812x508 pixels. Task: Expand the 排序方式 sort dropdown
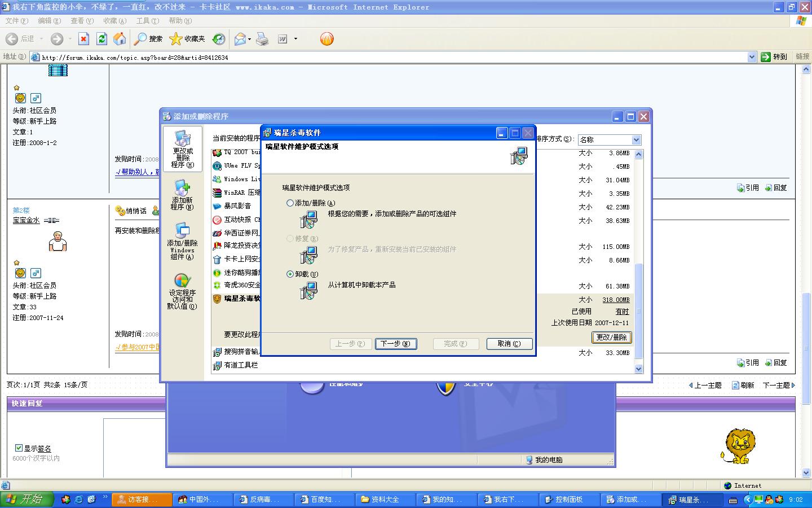click(x=636, y=140)
